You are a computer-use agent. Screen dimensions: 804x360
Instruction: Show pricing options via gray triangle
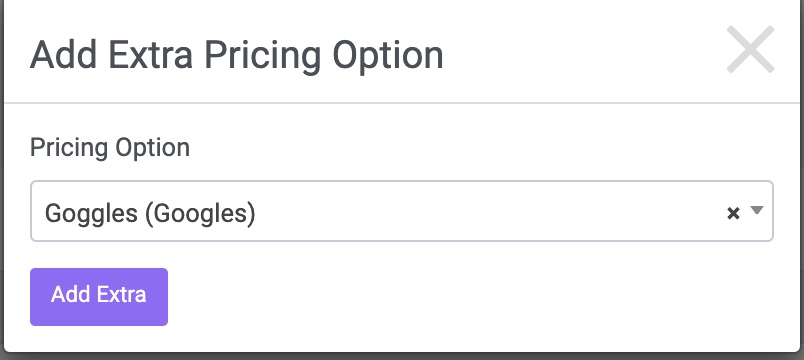(757, 210)
